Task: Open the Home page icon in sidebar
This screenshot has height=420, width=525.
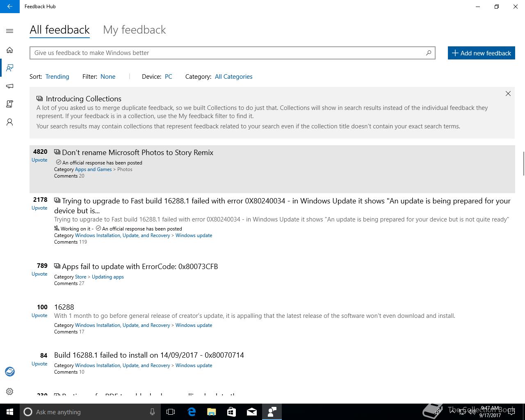Action: point(10,50)
